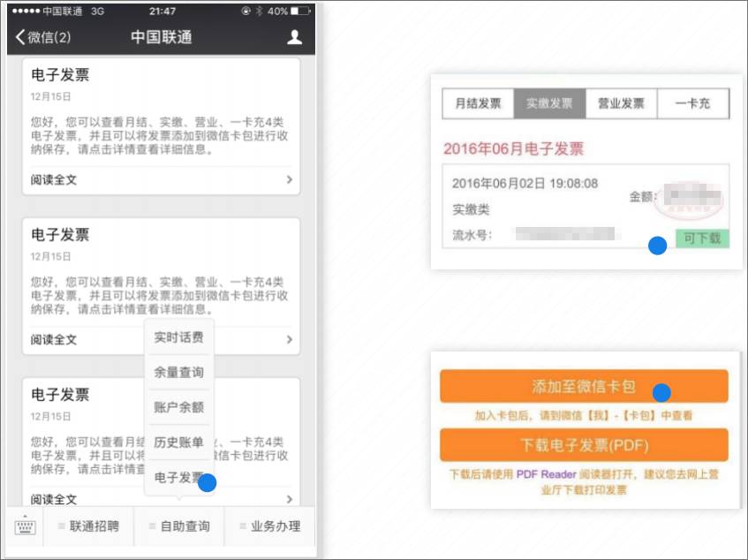Tap the first 电子发票 message title
The width and height of the screenshot is (748, 560).
[x=60, y=75]
